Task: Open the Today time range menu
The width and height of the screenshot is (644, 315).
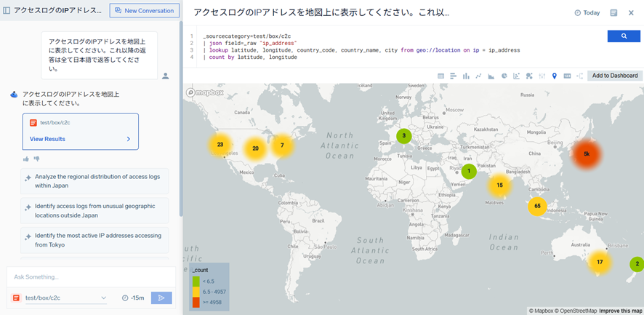Action: click(x=587, y=13)
